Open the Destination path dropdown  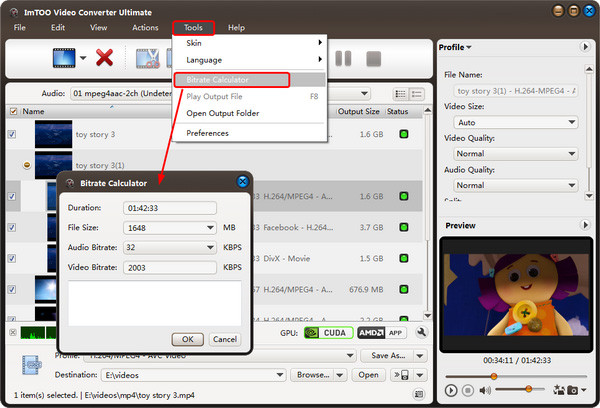tap(280, 375)
